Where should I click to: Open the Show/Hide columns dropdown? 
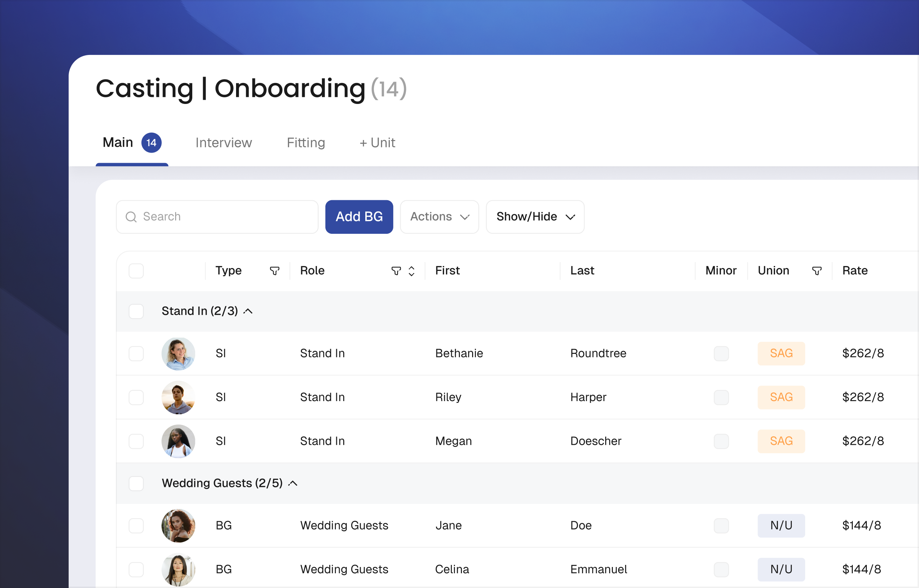pos(534,217)
